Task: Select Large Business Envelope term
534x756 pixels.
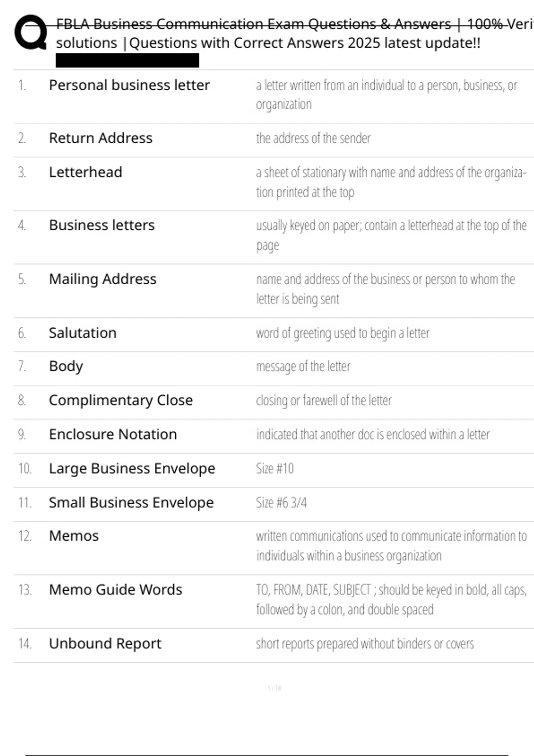Action: (132, 468)
